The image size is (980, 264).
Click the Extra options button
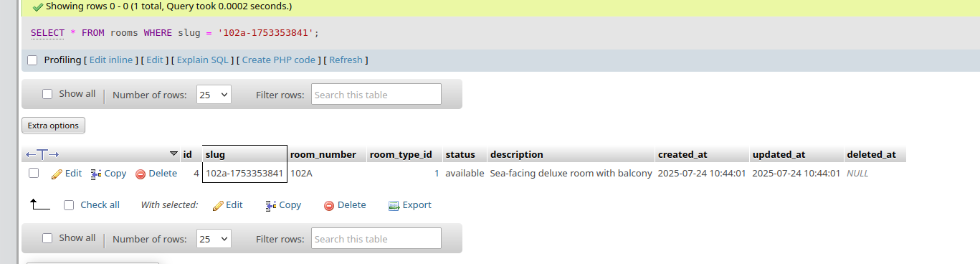click(x=53, y=126)
